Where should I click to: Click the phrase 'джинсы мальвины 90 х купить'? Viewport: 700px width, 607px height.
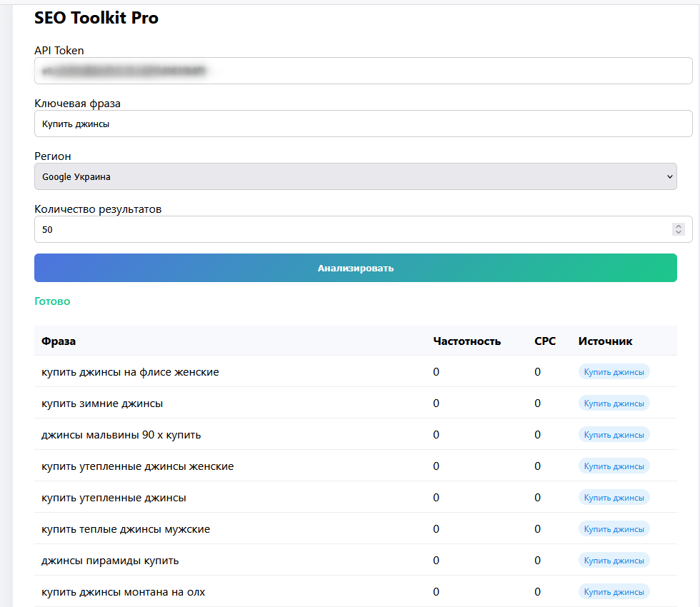(x=121, y=435)
